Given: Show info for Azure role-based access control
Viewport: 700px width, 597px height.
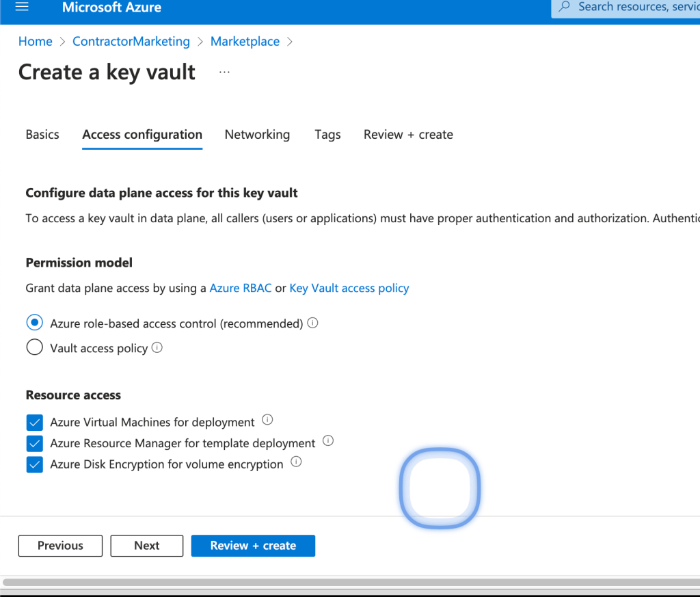Looking at the screenshot, I should (x=313, y=323).
